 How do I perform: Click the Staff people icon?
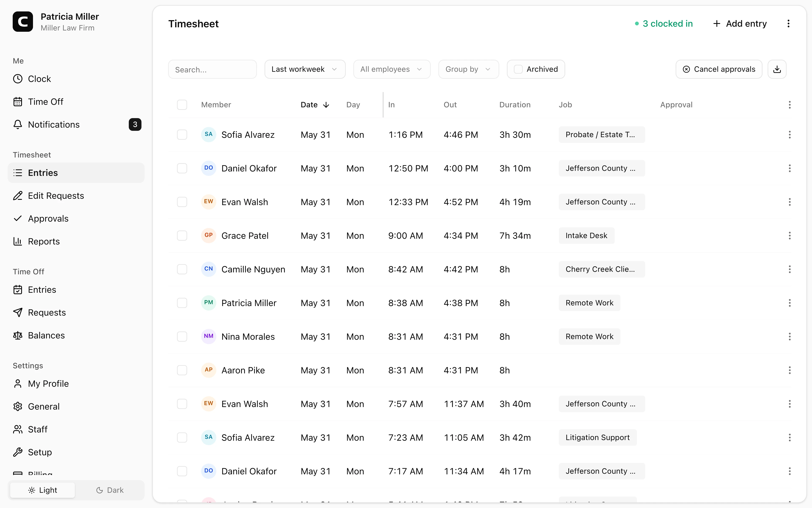tap(18, 429)
